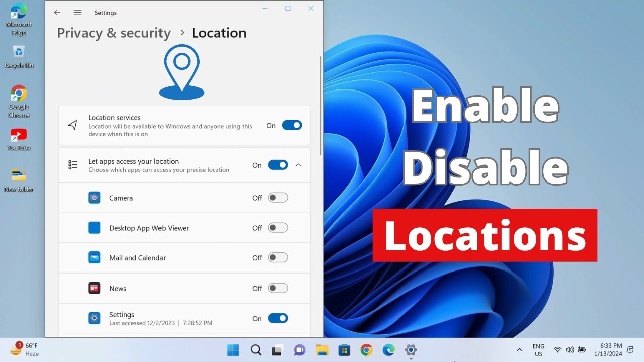Open File Explorer from the taskbar

point(322,350)
